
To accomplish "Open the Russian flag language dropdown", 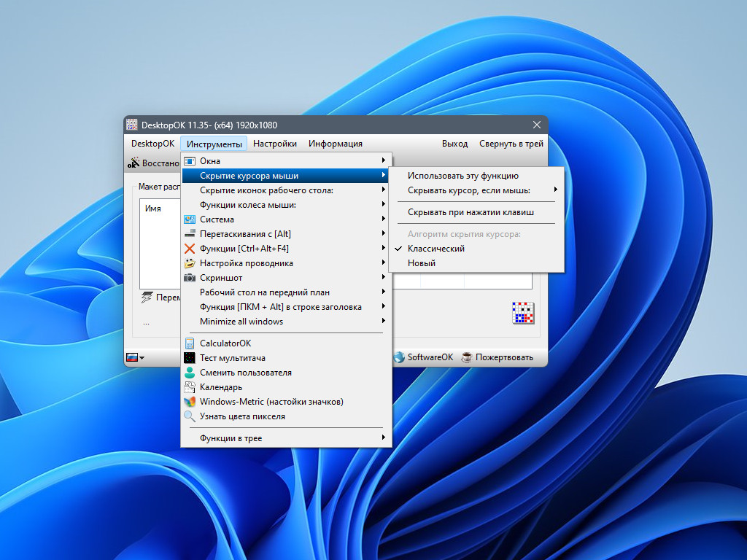I will click(135, 357).
